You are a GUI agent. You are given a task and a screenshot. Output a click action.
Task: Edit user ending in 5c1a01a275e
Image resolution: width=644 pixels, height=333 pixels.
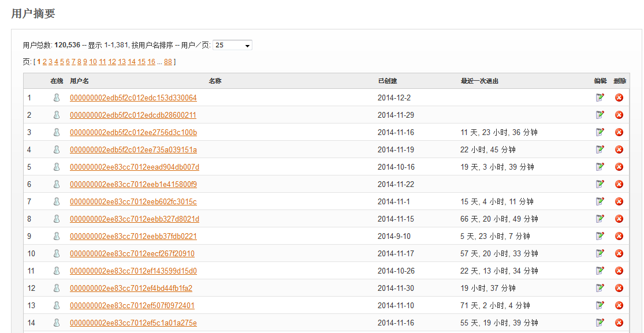click(600, 323)
